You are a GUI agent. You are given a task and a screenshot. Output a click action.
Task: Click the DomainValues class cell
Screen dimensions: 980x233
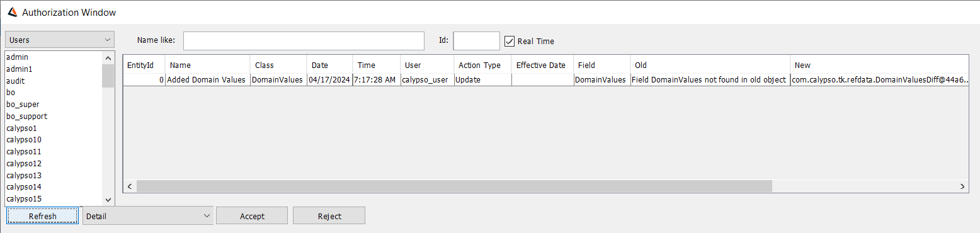[x=278, y=80]
